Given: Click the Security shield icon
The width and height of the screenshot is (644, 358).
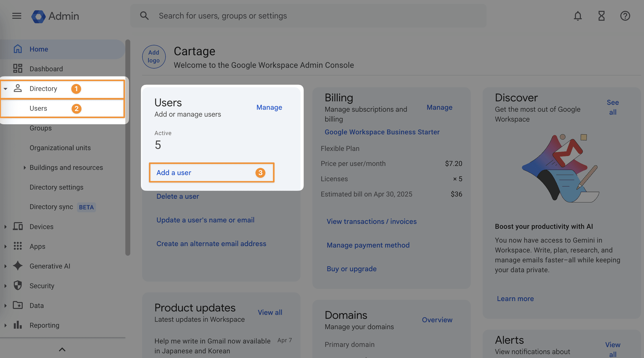Looking at the screenshot, I should point(18,286).
